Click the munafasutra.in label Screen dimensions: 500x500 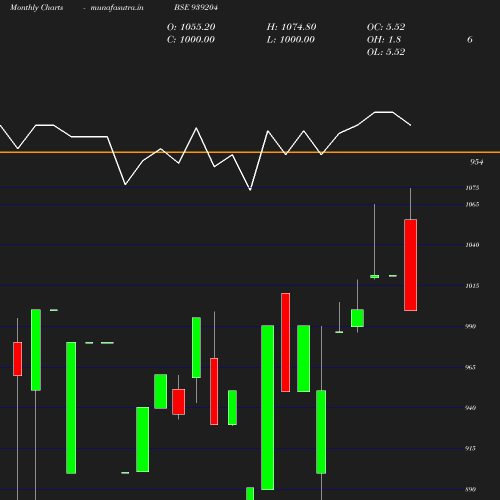(x=117, y=7)
